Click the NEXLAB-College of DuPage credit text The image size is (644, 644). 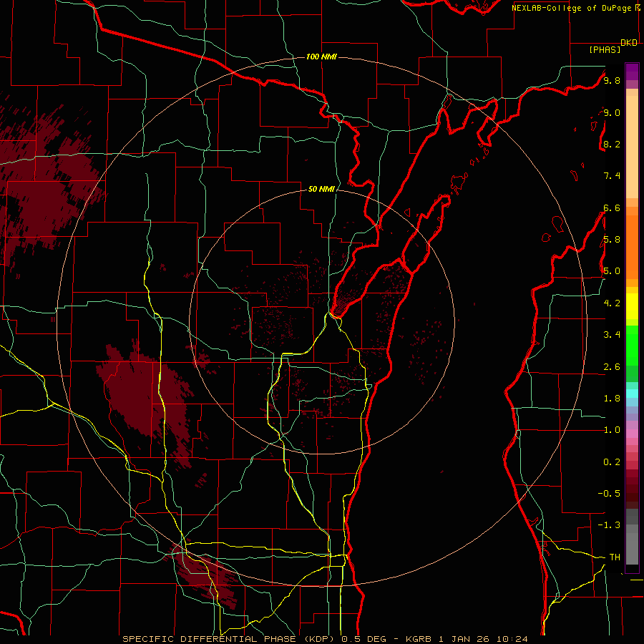(576, 8)
